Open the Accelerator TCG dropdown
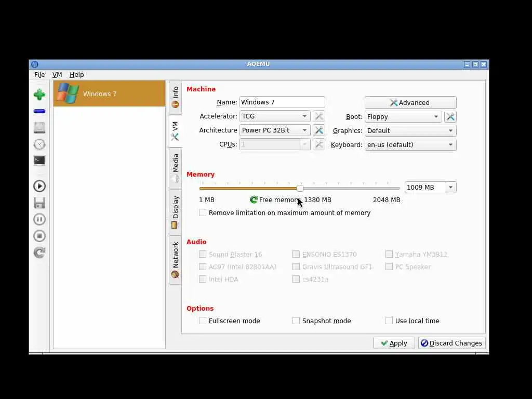The width and height of the screenshot is (532, 399). click(275, 116)
